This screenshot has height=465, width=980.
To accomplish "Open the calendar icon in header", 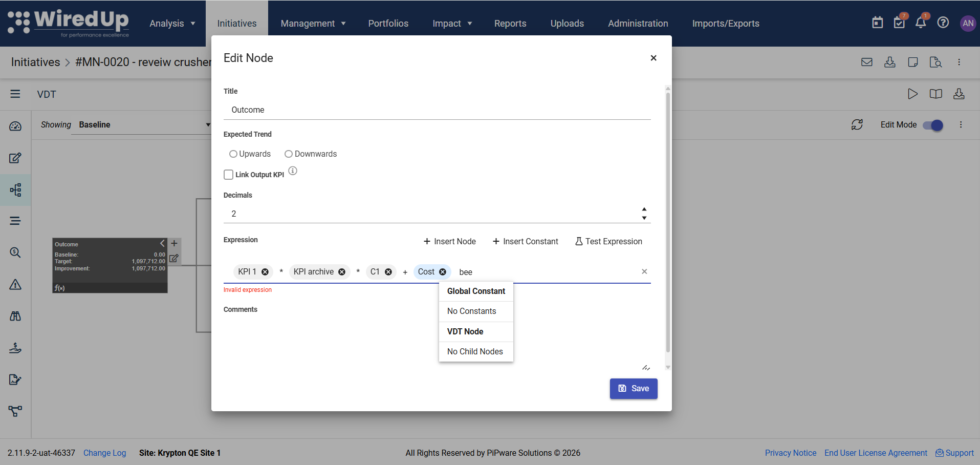I will coord(878,23).
